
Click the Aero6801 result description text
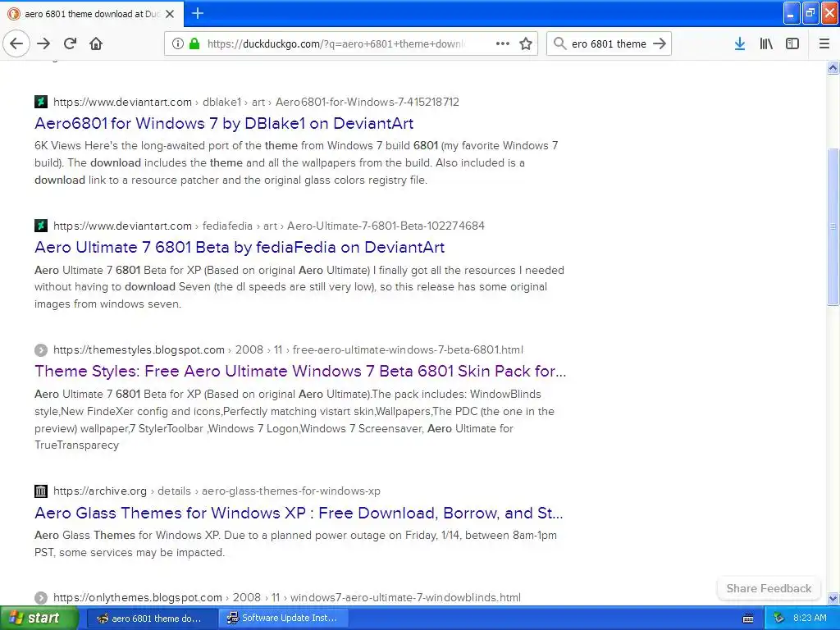pyautogui.click(x=296, y=163)
